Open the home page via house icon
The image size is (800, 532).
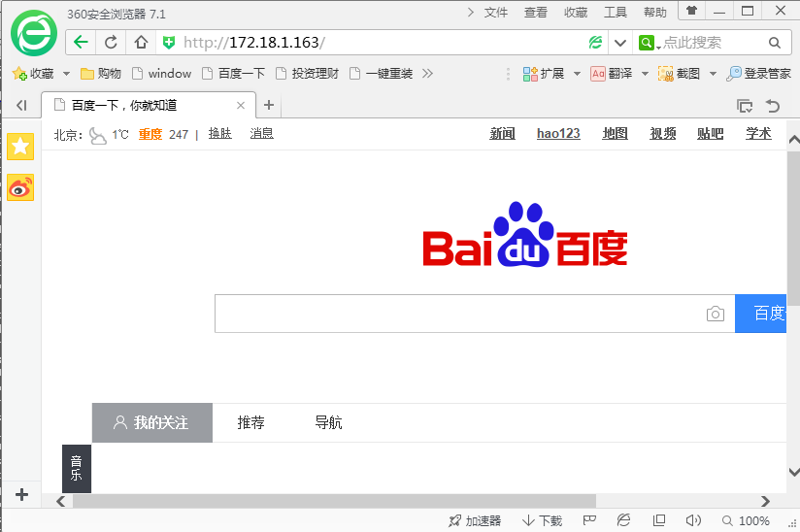tap(141, 43)
